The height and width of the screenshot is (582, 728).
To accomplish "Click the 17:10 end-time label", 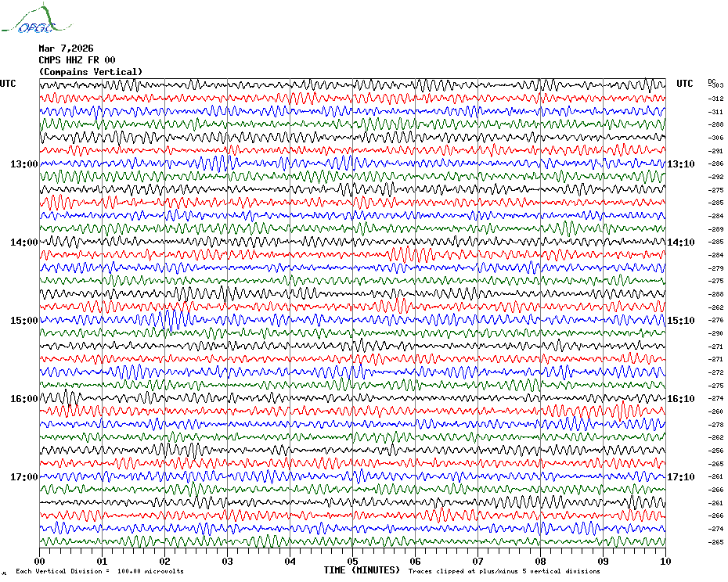I will pos(681,477).
